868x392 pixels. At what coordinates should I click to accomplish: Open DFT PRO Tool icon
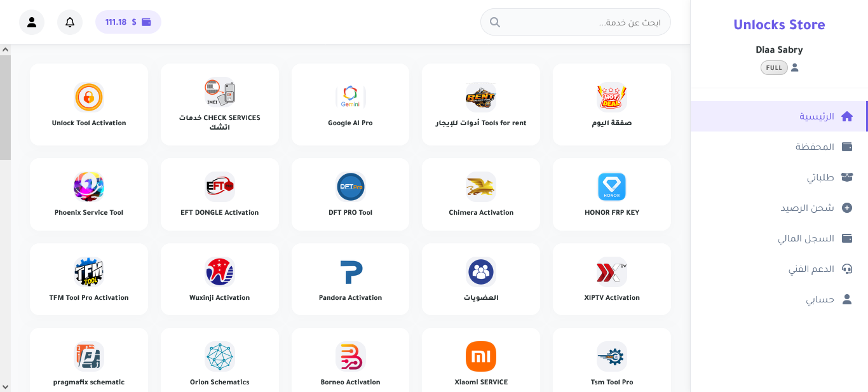351,187
